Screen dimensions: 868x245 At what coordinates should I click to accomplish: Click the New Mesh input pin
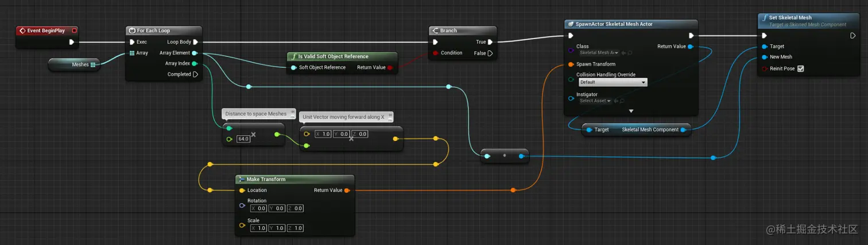point(764,57)
